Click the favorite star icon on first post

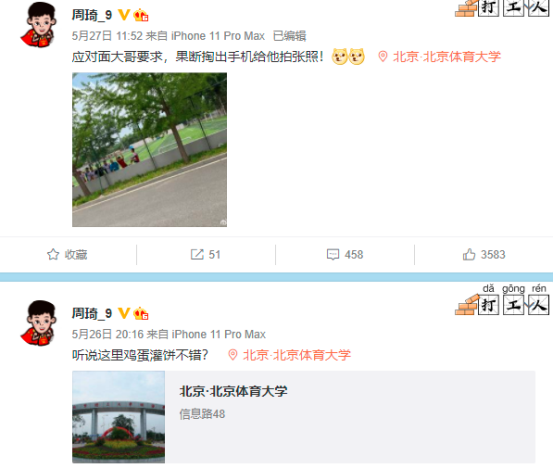pyautogui.click(x=53, y=254)
